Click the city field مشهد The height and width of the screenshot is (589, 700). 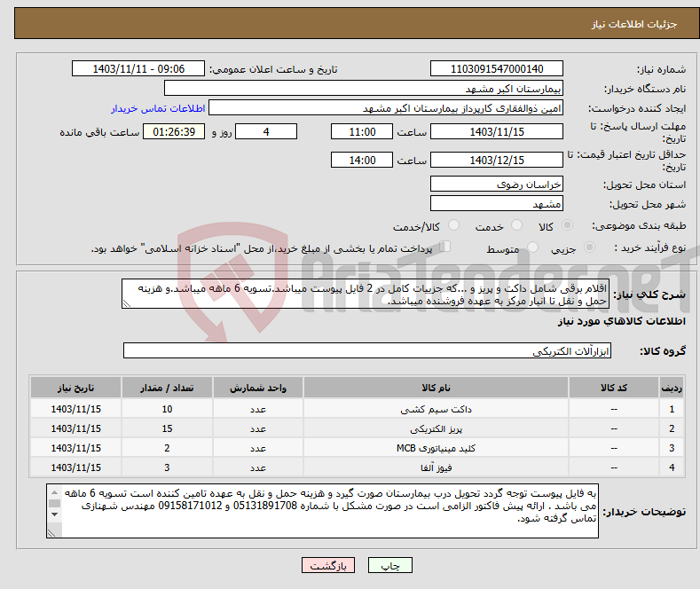pos(497,203)
